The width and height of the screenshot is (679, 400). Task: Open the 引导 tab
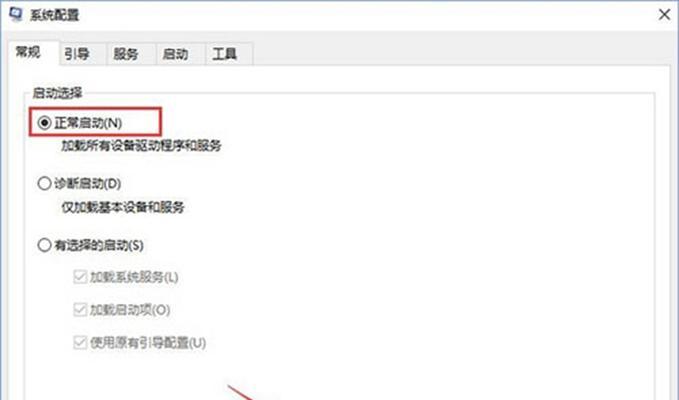[77, 54]
